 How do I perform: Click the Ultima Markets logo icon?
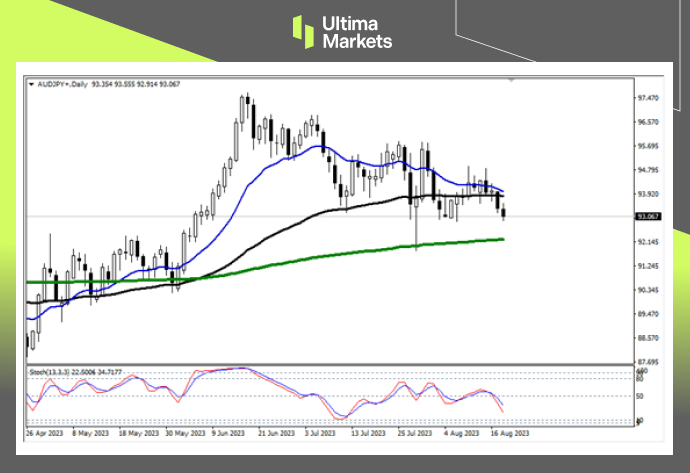303,32
